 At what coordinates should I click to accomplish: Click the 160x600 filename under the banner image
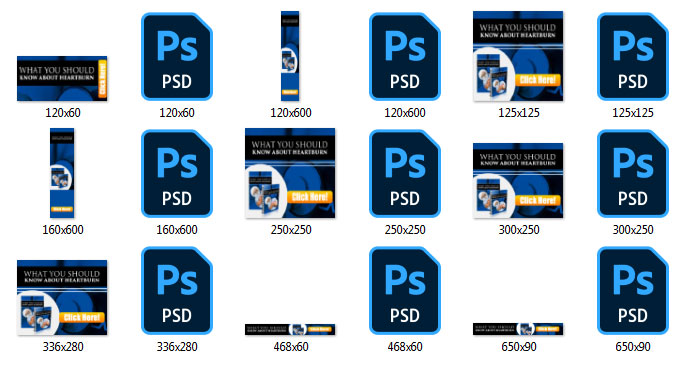coord(63,230)
